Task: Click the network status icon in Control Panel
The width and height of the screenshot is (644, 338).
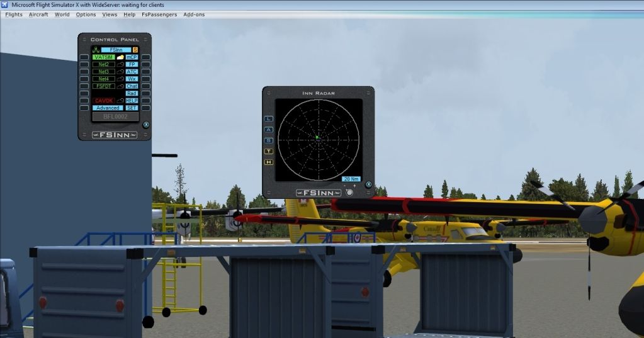Action: pyautogui.click(x=96, y=50)
